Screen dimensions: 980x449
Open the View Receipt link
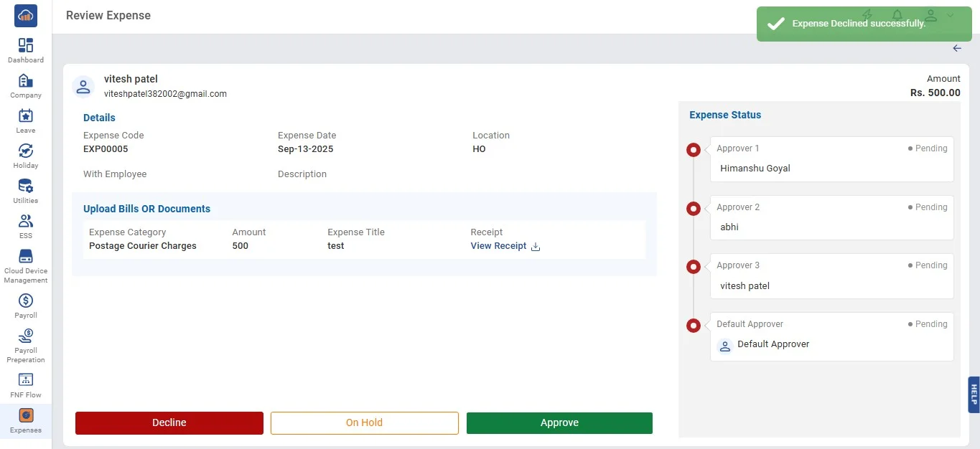(498, 246)
